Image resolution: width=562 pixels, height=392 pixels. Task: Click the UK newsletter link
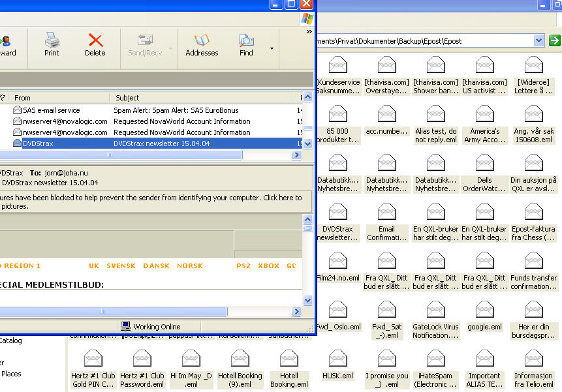(x=94, y=266)
